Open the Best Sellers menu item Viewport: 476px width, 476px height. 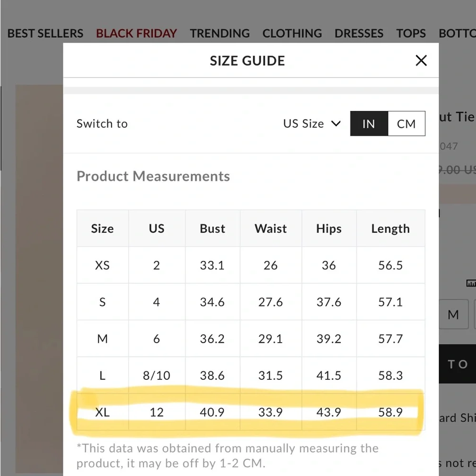pyautogui.click(x=45, y=33)
